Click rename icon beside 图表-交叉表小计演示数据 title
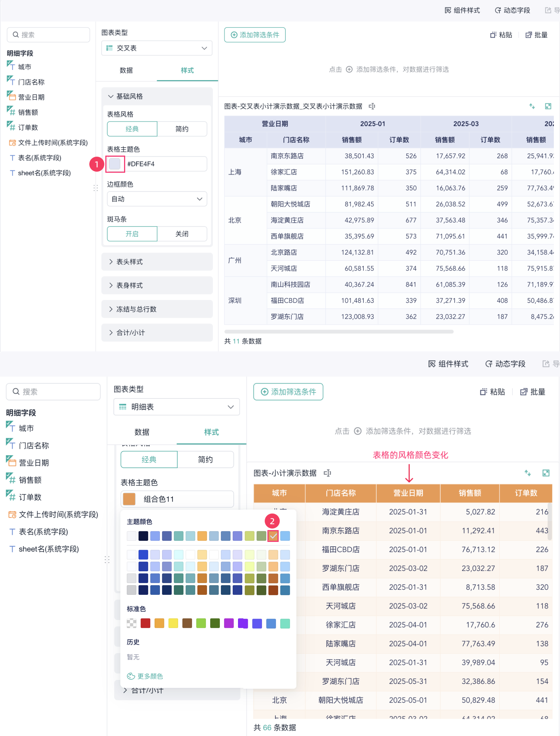Image resolution: width=560 pixels, height=736 pixels. click(x=372, y=106)
